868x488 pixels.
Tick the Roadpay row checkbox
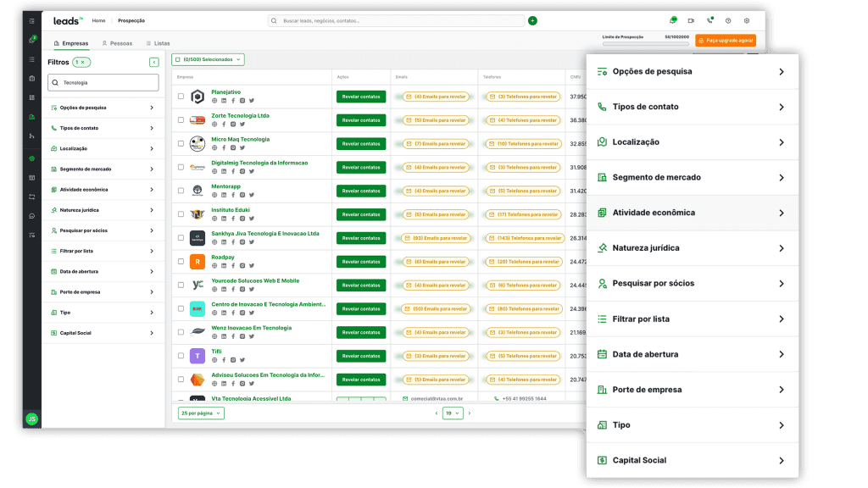tap(181, 261)
